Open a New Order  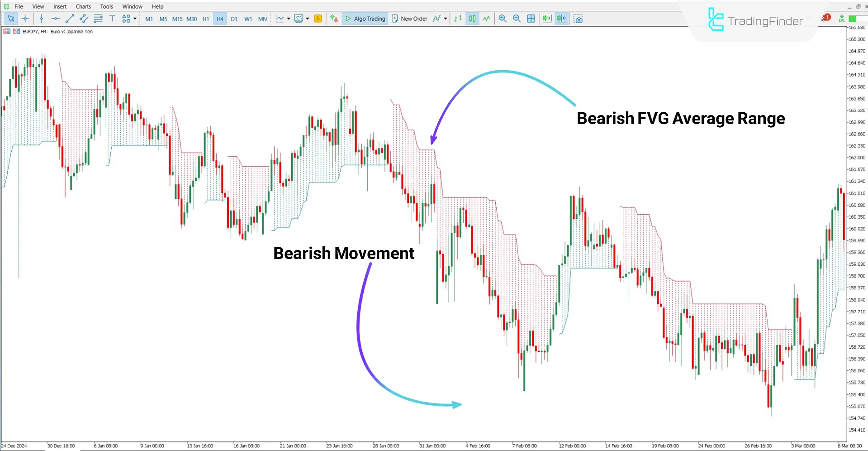click(409, 19)
